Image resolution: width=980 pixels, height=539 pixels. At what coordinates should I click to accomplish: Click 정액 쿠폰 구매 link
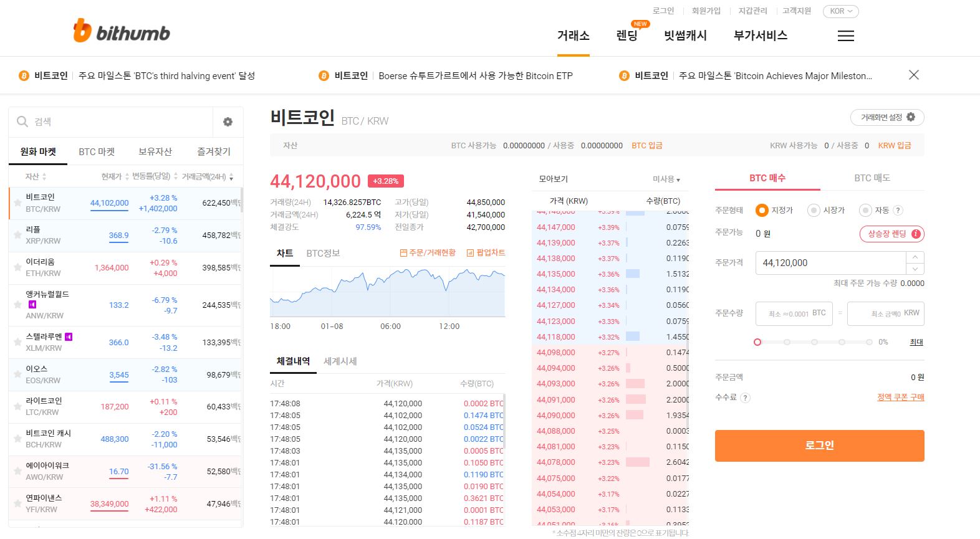pyautogui.click(x=900, y=398)
